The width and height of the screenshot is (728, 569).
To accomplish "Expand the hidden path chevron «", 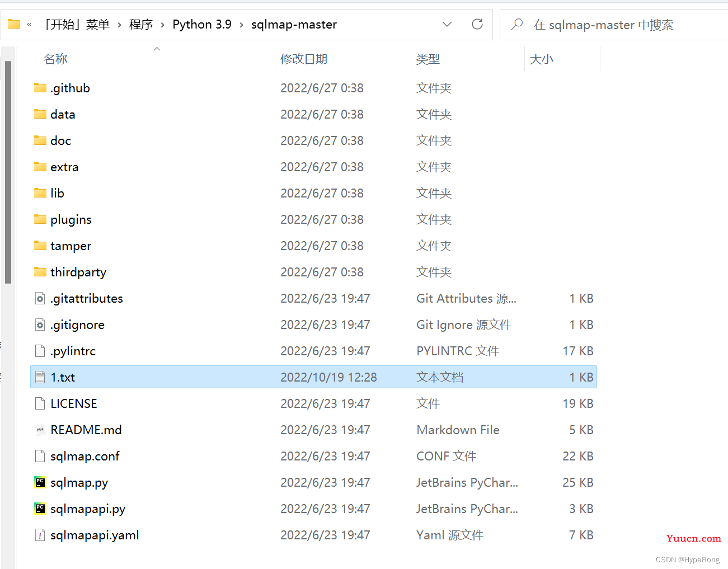I will tap(29, 25).
